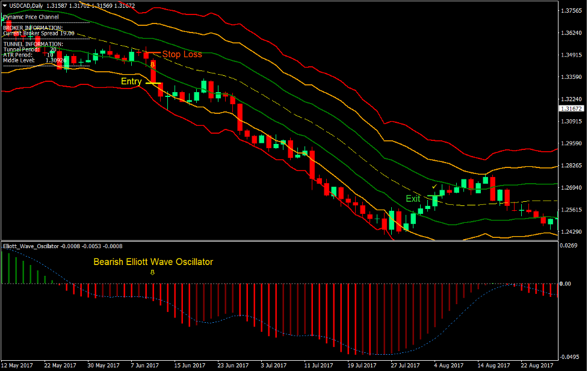Click the yellow arrow below Bearish oscillator annotation
Screen dimensions: 588x371
[153, 272]
